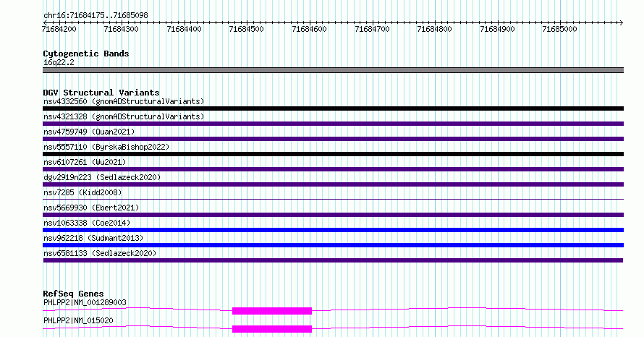Open nsv962218 (Sudmant2013) variant label
The width and height of the screenshot is (644, 337).
click(93, 238)
